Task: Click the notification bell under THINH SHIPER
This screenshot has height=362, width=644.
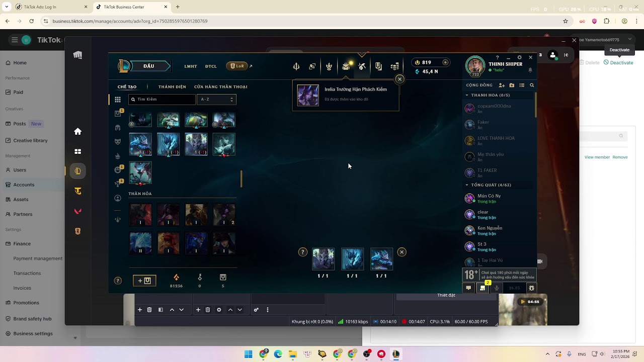Action: 530,70
